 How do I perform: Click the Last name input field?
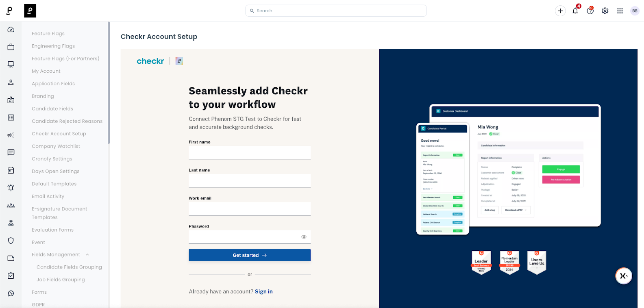coord(250,181)
